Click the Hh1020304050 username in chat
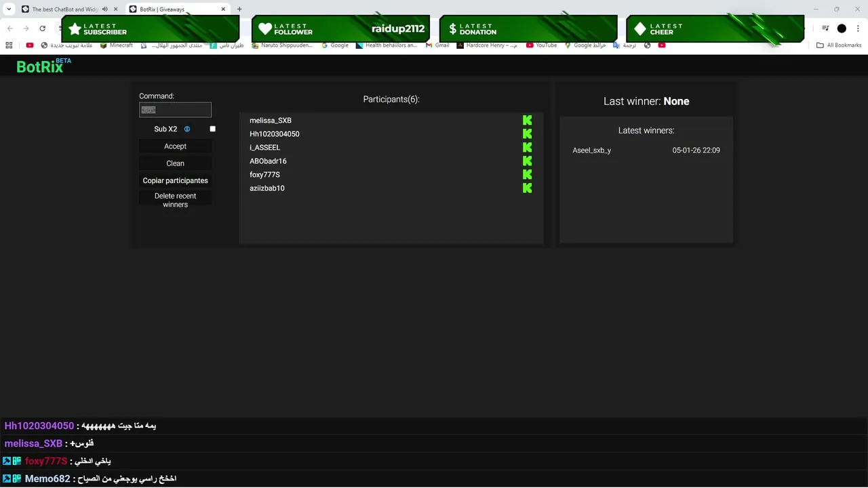 click(39, 426)
